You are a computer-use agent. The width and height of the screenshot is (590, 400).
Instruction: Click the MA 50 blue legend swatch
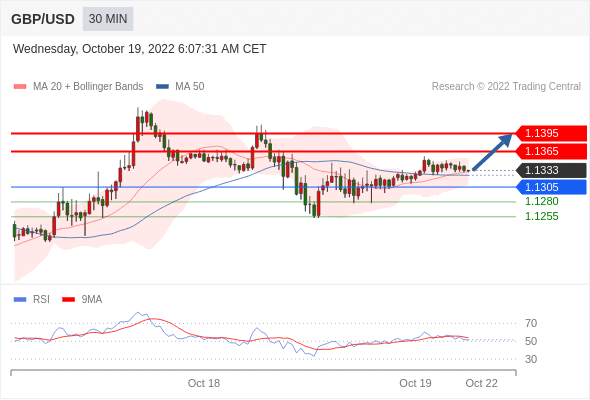[x=162, y=87]
